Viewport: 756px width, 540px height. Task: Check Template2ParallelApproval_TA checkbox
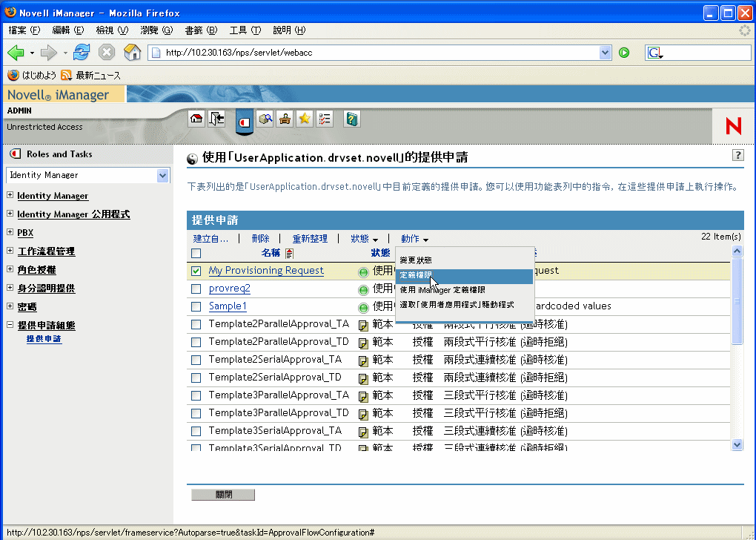196,324
